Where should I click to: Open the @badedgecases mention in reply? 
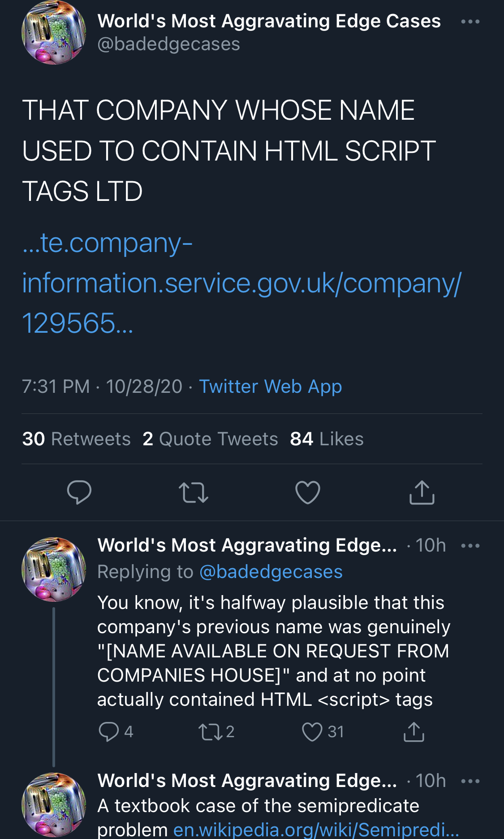271,572
